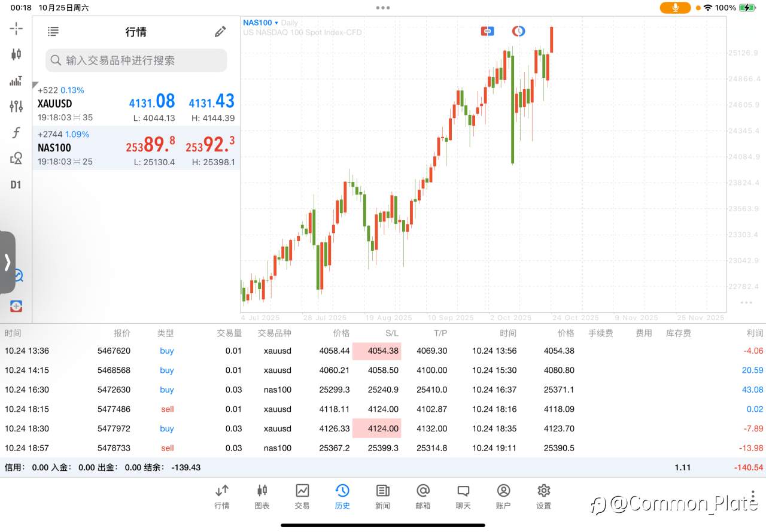Open chart settings sliders icon
The image size is (766, 532).
click(x=16, y=107)
